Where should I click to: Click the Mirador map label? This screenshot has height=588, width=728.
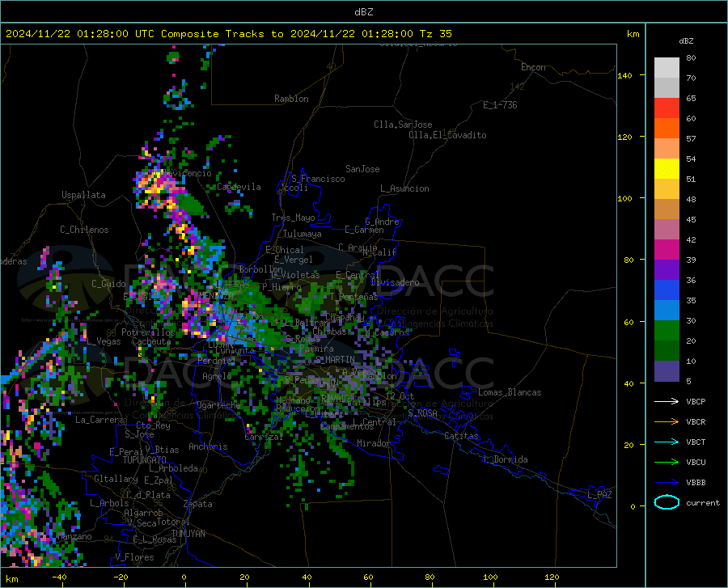[x=374, y=443]
